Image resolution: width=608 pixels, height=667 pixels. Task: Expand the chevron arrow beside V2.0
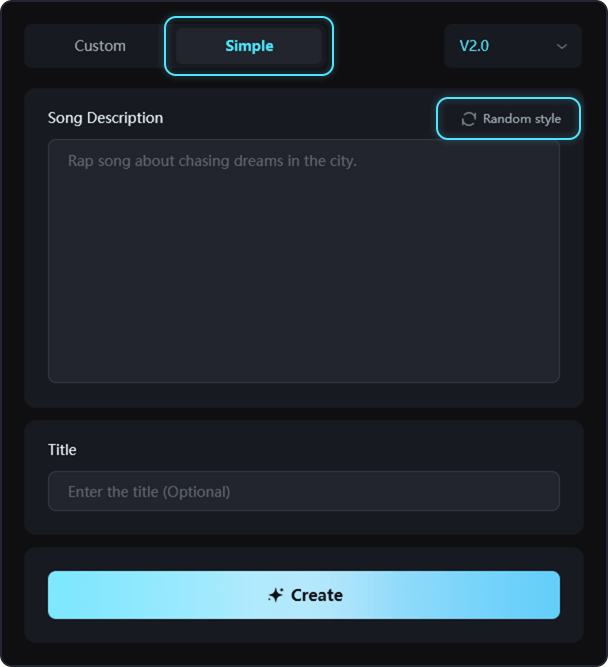(562, 46)
